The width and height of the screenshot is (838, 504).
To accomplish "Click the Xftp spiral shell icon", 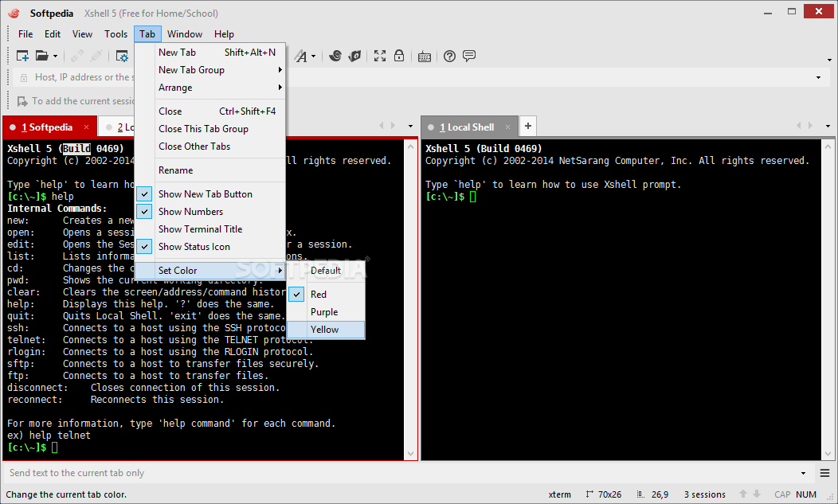I will 335,56.
